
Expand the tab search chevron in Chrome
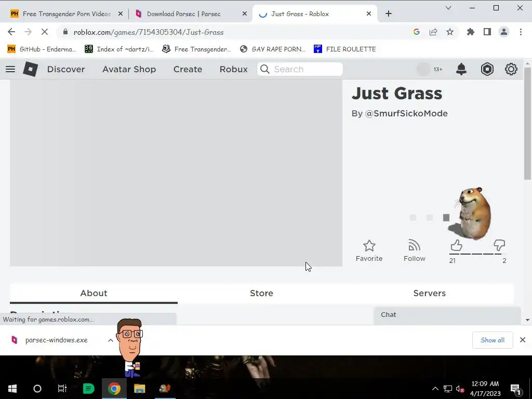[448, 8]
